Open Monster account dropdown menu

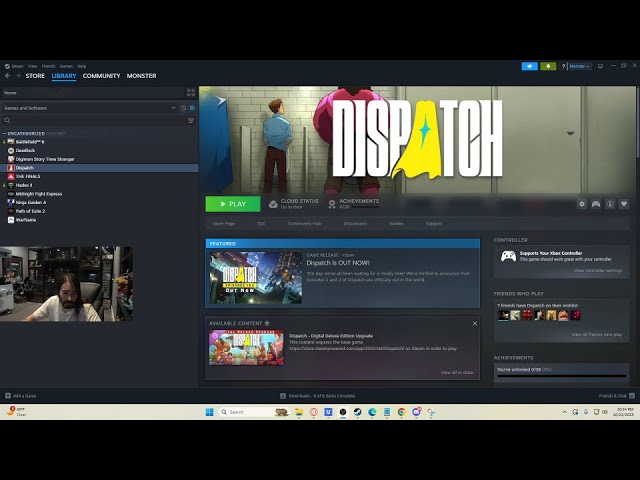point(578,66)
